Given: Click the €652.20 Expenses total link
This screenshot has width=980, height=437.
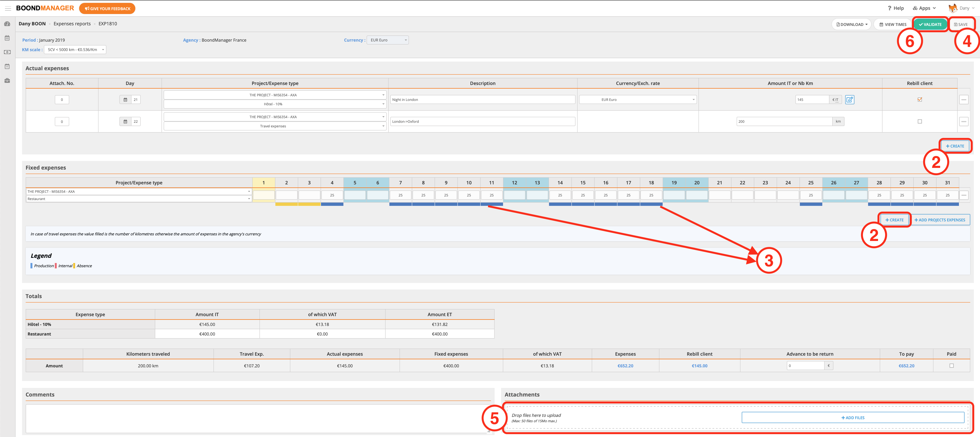Looking at the screenshot, I should tap(625, 366).
